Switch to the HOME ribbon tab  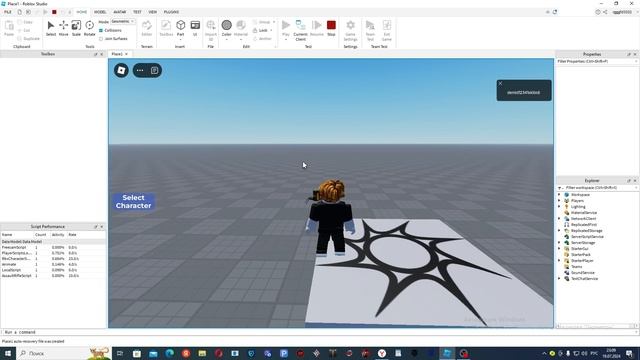(82, 12)
